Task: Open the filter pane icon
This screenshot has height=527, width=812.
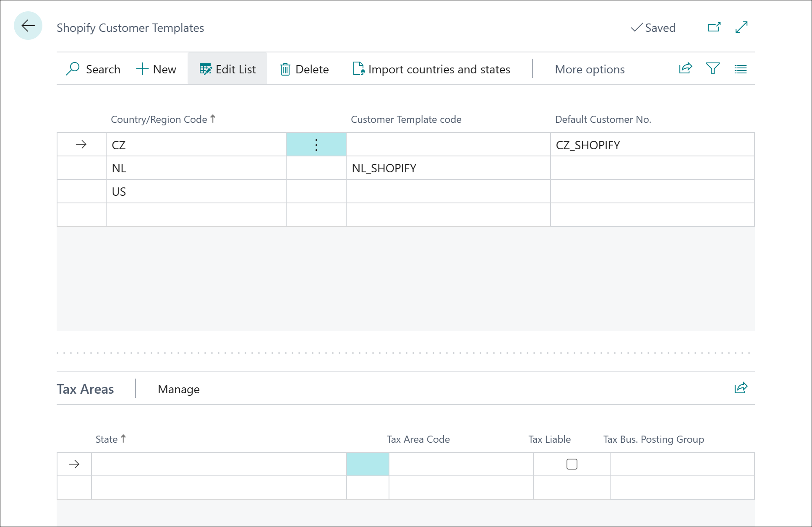Action: (713, 68)
